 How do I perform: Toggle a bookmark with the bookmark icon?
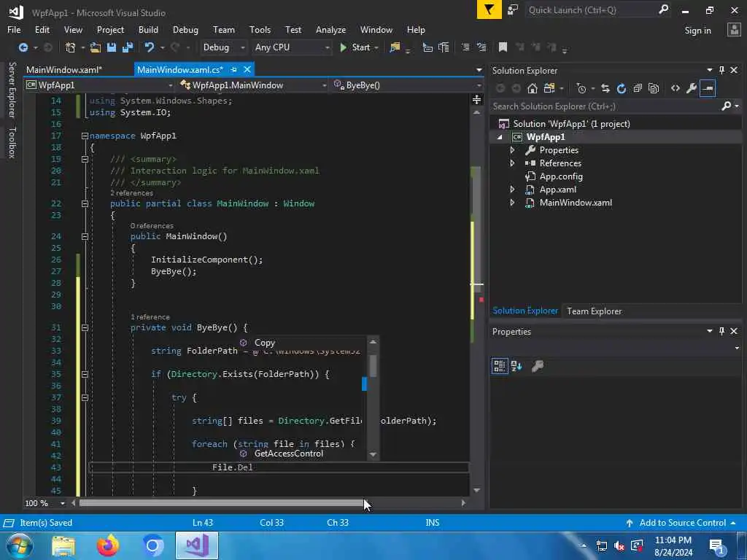pos(503,47)
